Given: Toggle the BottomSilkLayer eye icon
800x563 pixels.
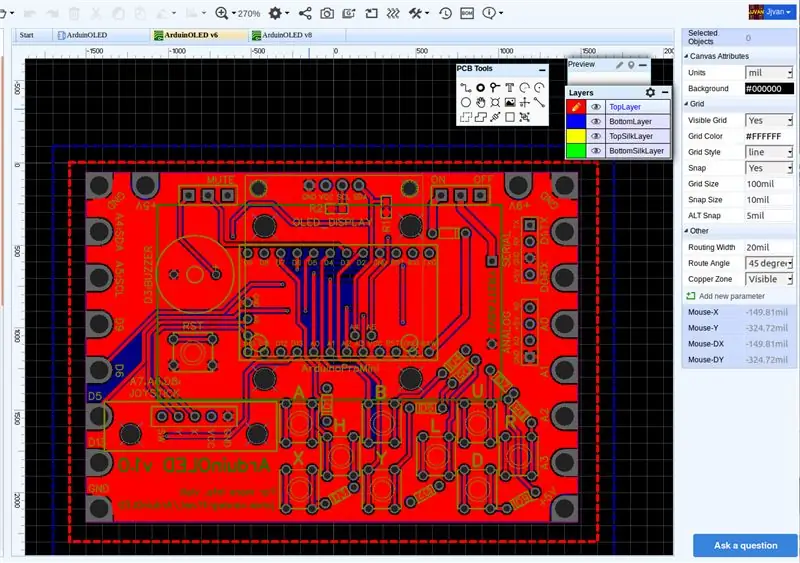Looking at the screenshot, I should point(595,151).
